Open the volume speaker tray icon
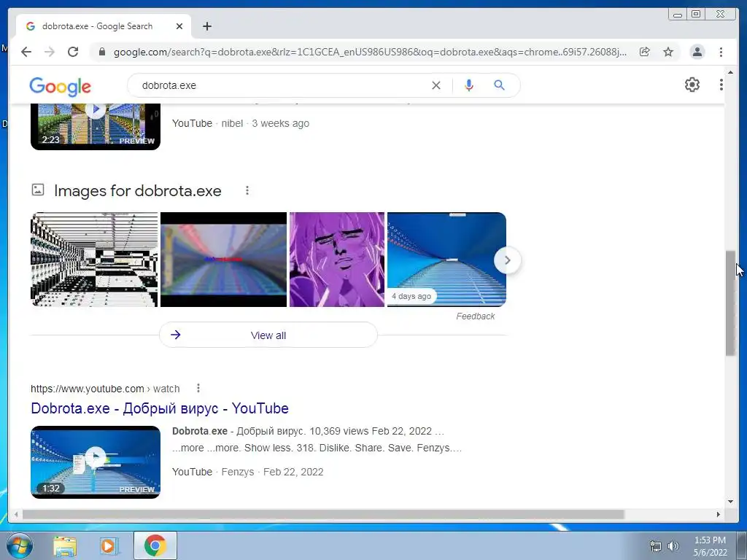 [673, 546]
